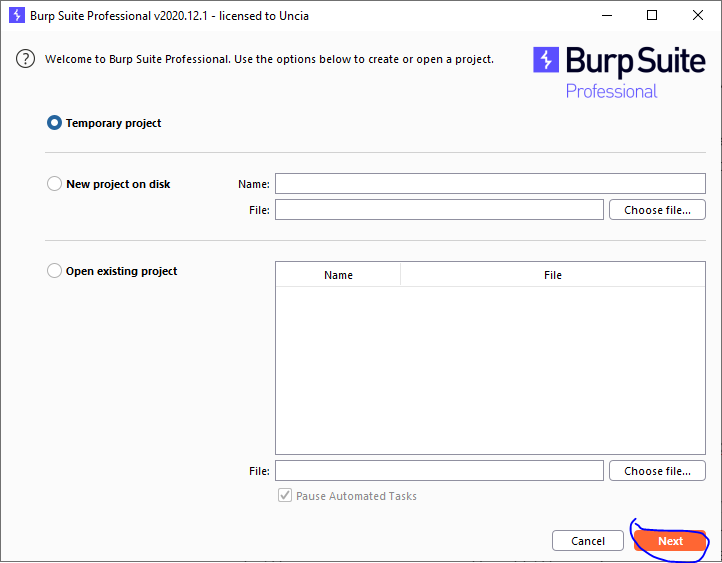Click the Name column header
This screenshot has height=563, width=722.
click(x=338, y=275)
